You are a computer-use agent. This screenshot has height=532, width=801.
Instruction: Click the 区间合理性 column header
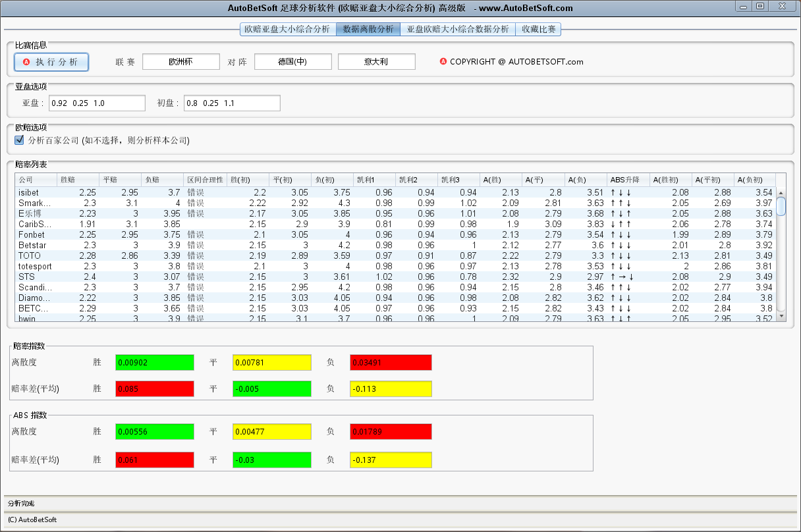pos(206,180)
